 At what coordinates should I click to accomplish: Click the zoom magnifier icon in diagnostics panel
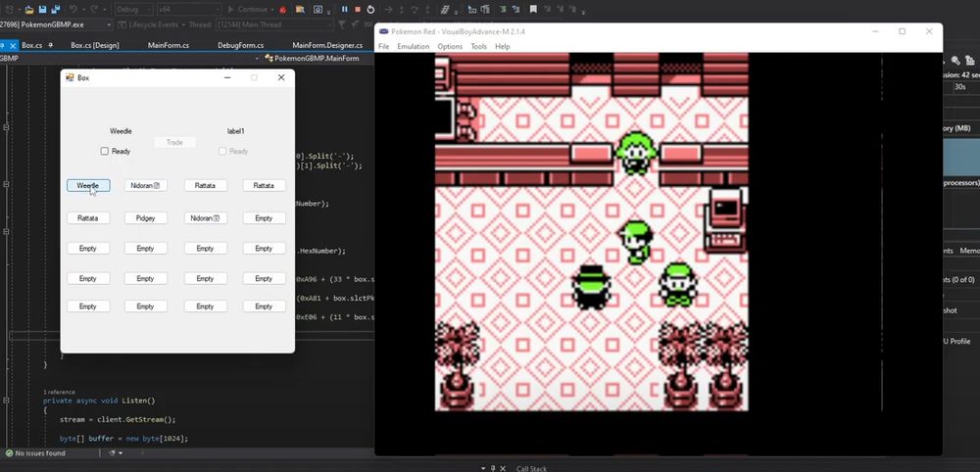(955, 61)
